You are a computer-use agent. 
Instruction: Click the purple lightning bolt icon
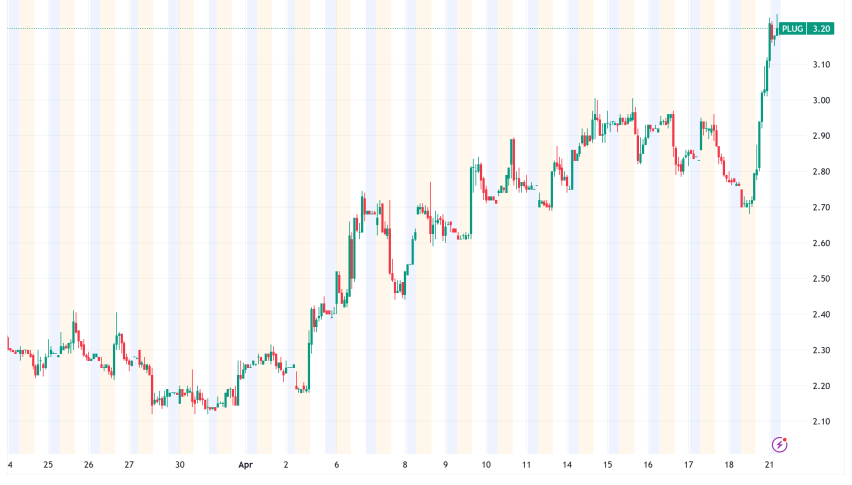coord(780,444)
